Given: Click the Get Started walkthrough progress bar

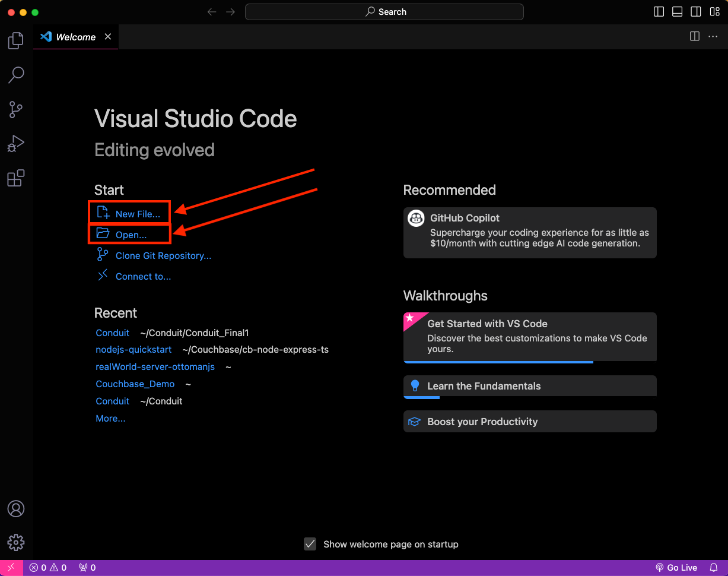Looking at the screenshot, I should point(498,362).
